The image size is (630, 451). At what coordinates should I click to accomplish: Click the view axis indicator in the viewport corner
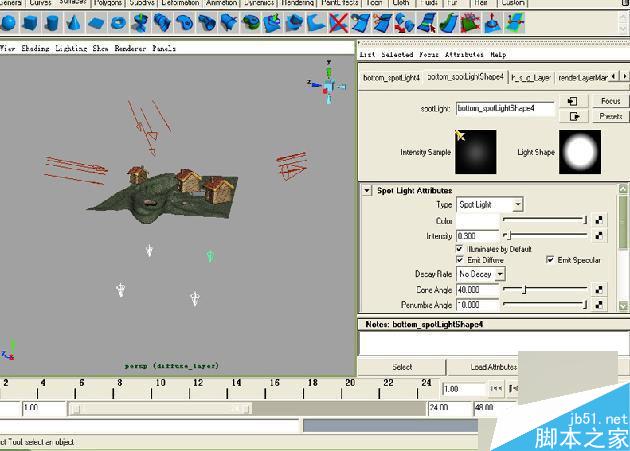pos(327,83)
